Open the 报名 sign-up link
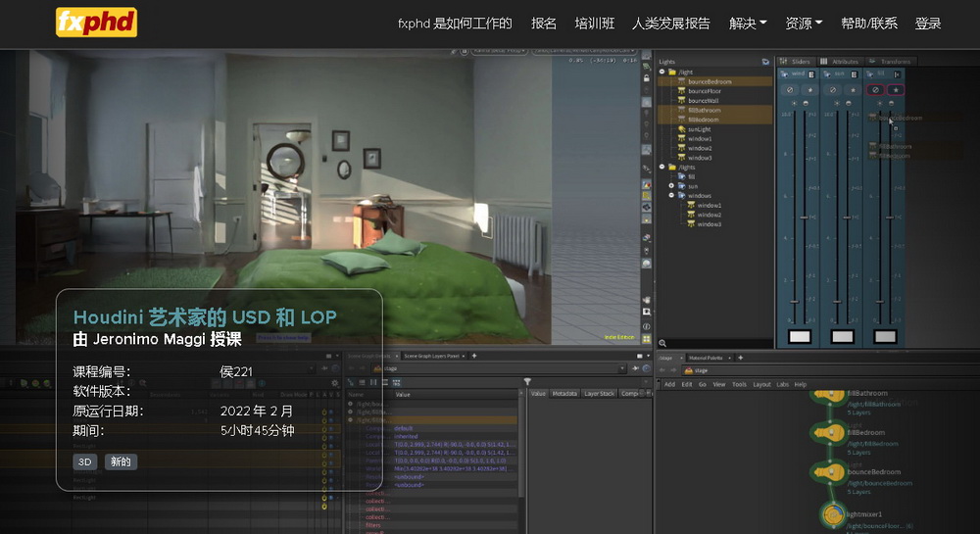Screen dimensions: 980x534 pos(544,24)
